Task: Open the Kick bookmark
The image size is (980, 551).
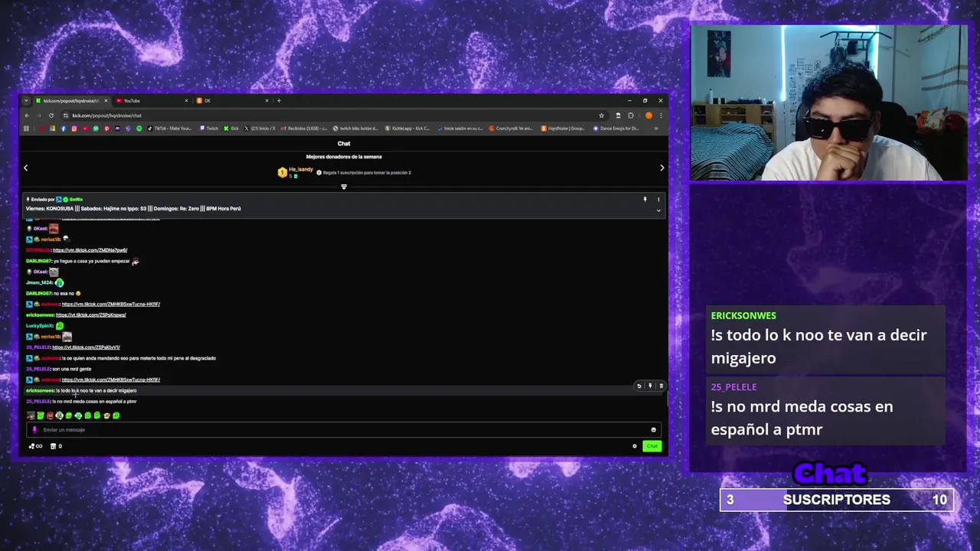Action: [x=232, y=129]
